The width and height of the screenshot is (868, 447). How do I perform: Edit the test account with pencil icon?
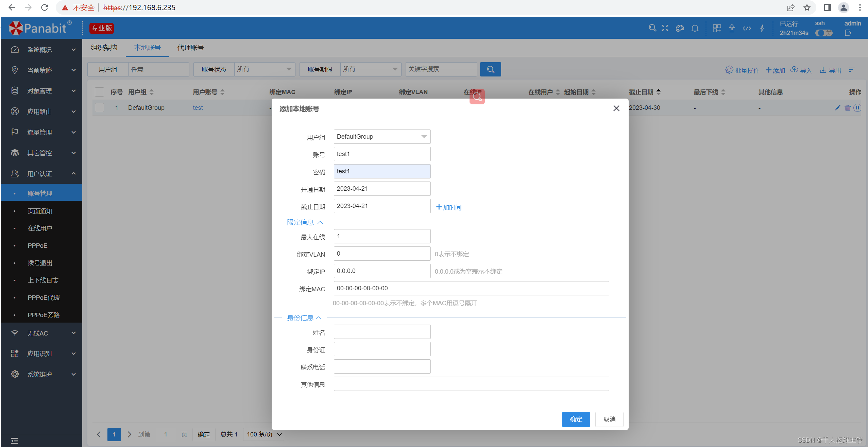click(838, 108)
